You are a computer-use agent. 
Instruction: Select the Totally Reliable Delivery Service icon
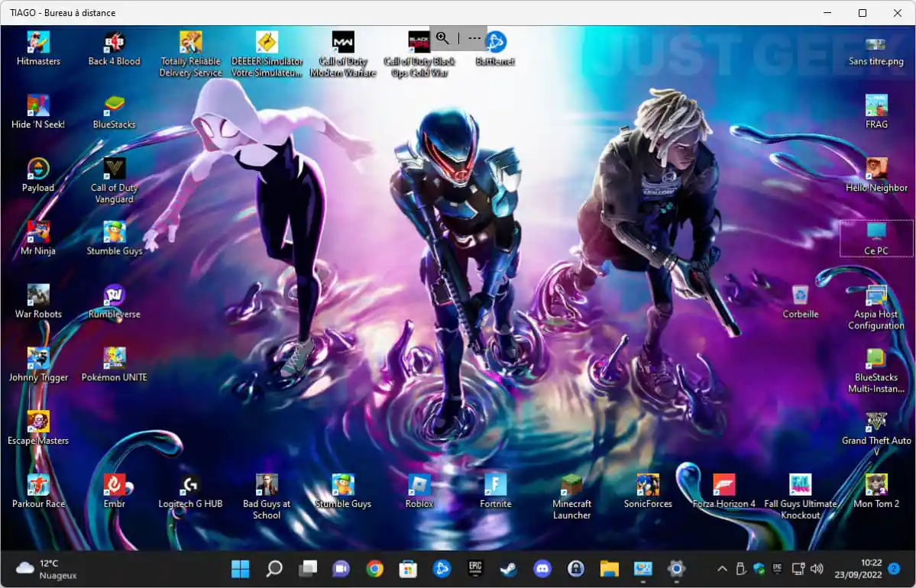click(x=190, y=53)
